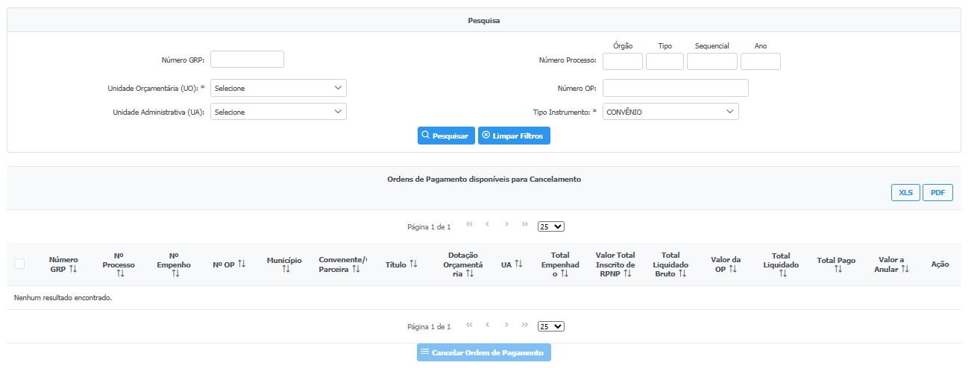This screenshot has width=980, height=368.
Task: Export results using XLS button
Action: [905, 192]
